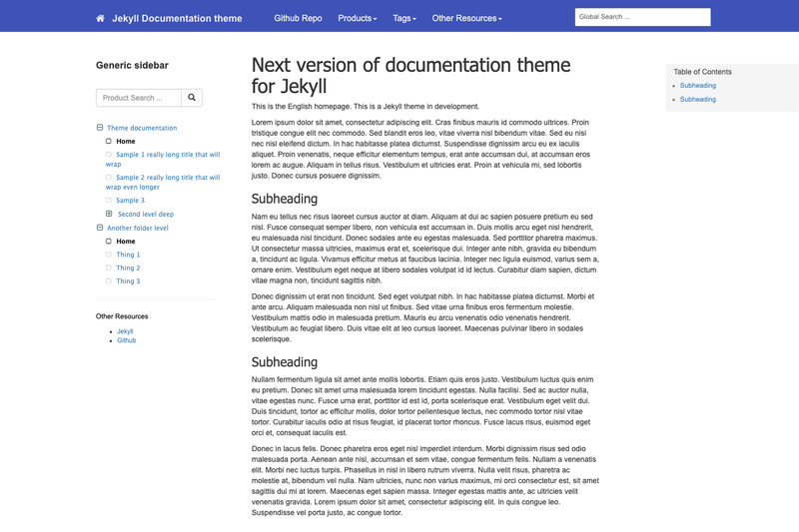This screenshot has width=799, height=532.
Task: Click the page icon beside Thing 3
Action: click(x=109, y=281)
